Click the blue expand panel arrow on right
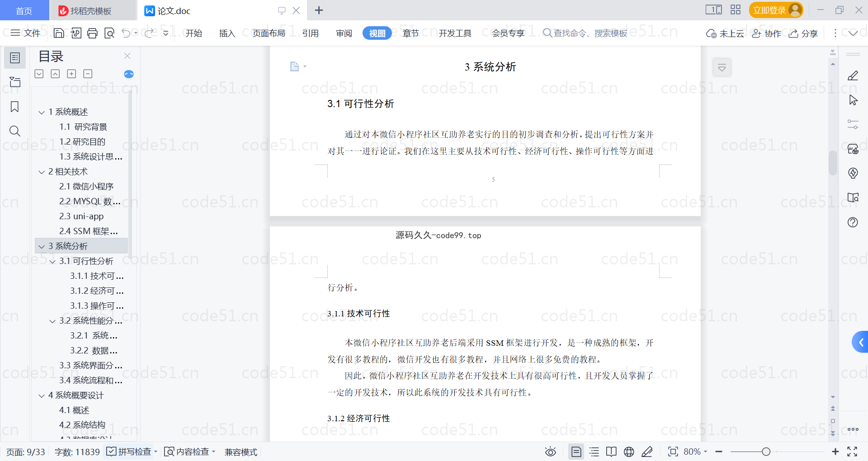Image resolution: width=868 pixels, height=461 pixels. 860,342
